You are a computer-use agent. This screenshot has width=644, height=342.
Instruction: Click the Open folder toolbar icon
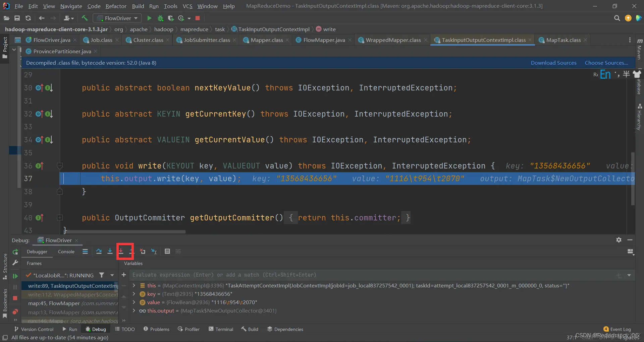[6, 18]
